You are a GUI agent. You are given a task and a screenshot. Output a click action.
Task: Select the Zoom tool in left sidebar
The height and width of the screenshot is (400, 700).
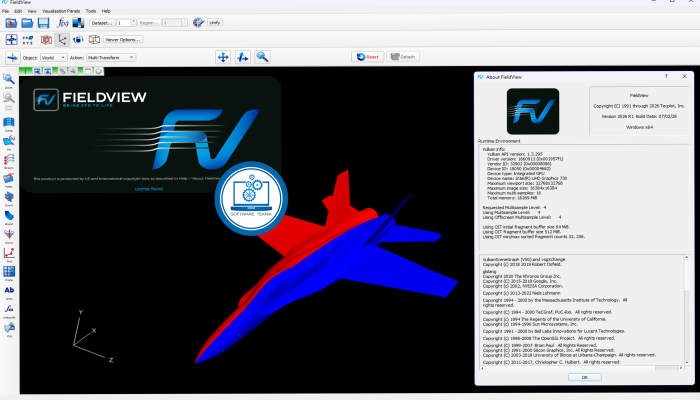pos(8,81)
